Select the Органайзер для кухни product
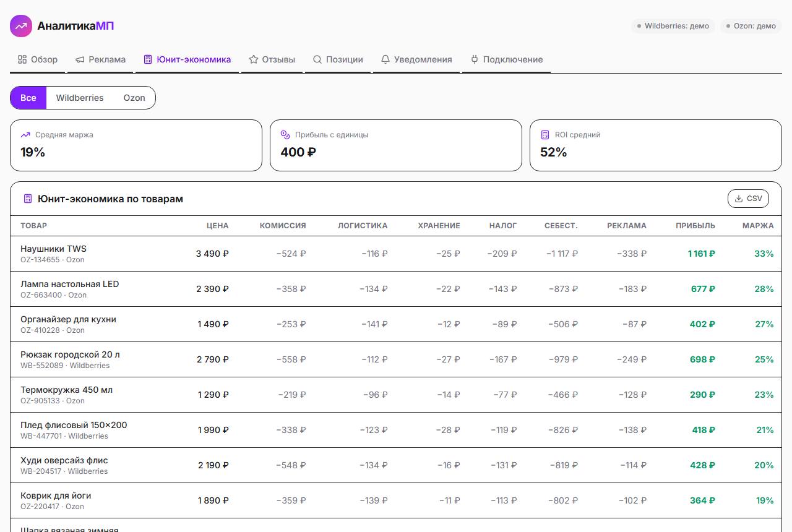The height and width of the screenshot is (532, 792). pos(396,324)
